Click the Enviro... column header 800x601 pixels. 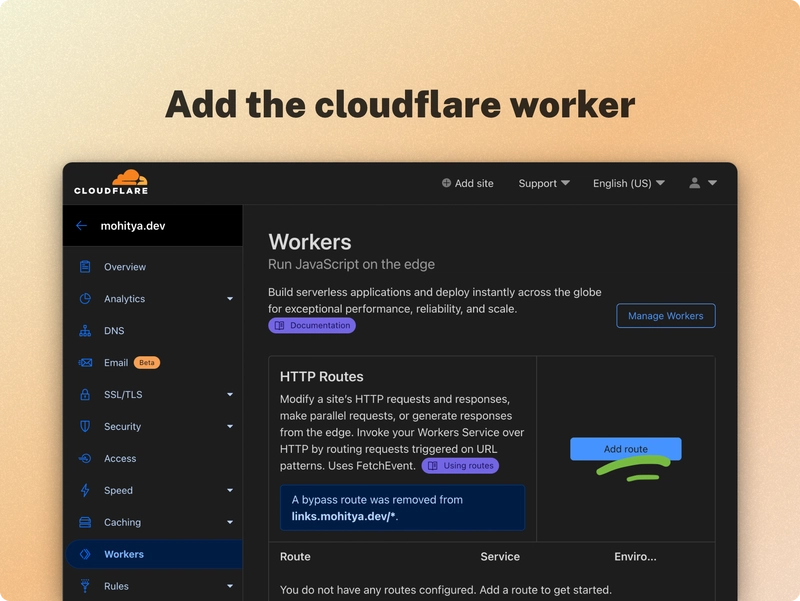tap(635, 557)
